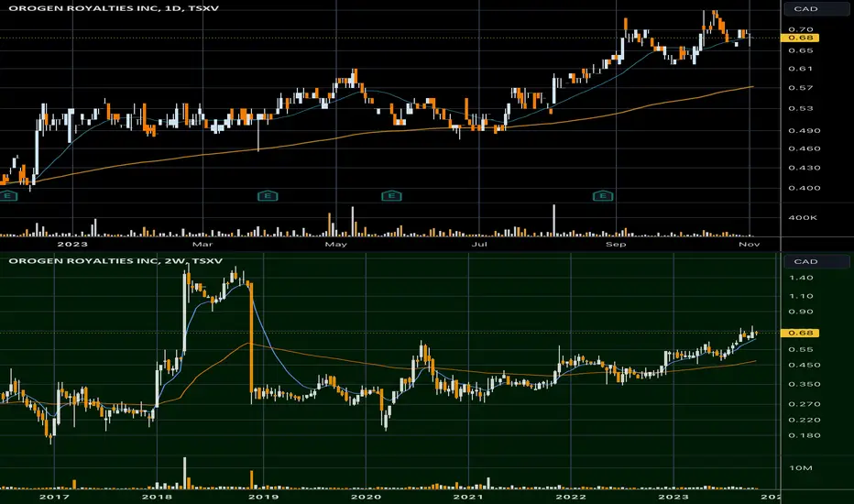
Task: Click the 0.350 price label on the 2W chart
Action: tap(804, 385)
